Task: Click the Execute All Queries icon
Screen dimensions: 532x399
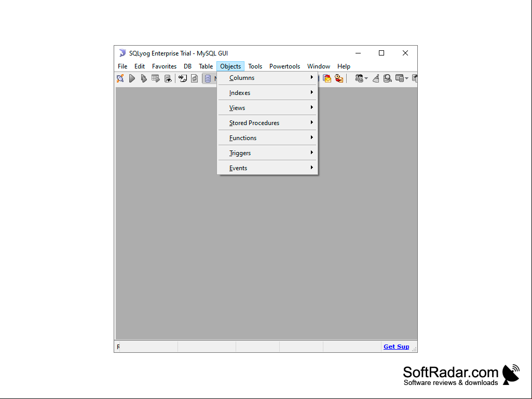Action: pos(144,78)
